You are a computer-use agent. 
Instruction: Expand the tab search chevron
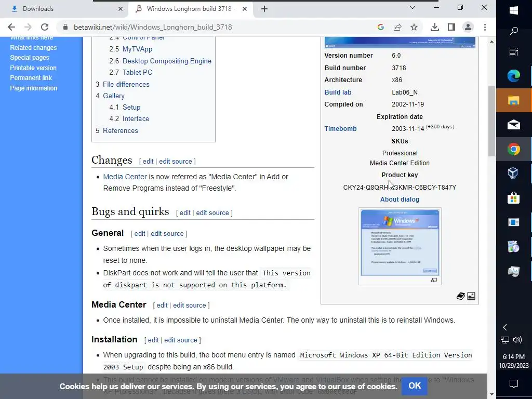point(413,7)
